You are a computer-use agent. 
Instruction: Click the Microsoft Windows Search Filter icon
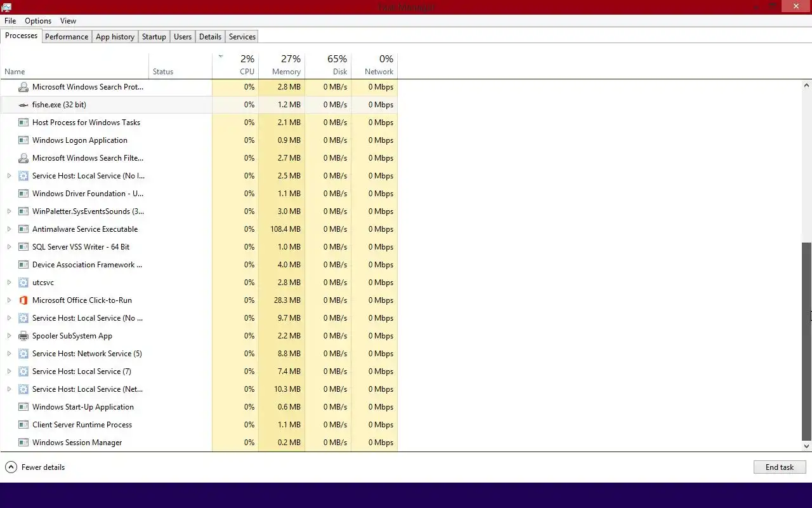23,158
